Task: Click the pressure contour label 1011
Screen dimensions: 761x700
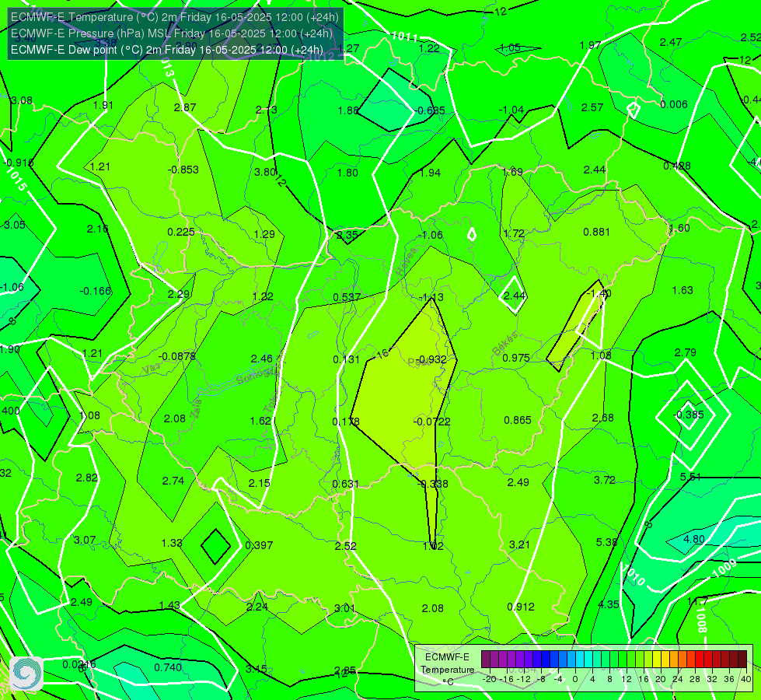Action: (404, 37)
